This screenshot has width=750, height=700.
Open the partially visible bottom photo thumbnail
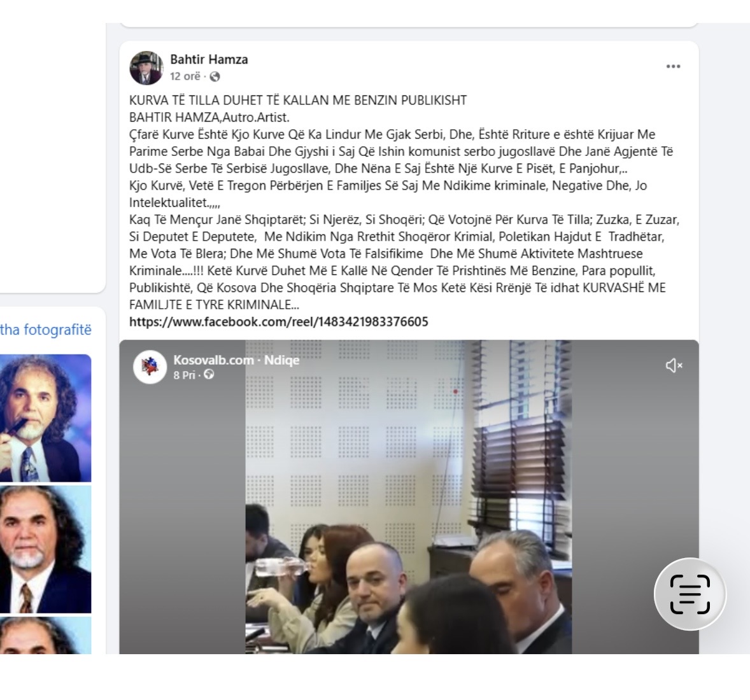(x=45, y=636)
